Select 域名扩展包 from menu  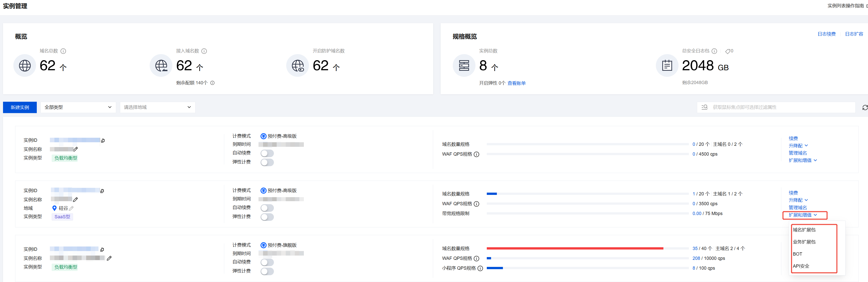point(804,230)
